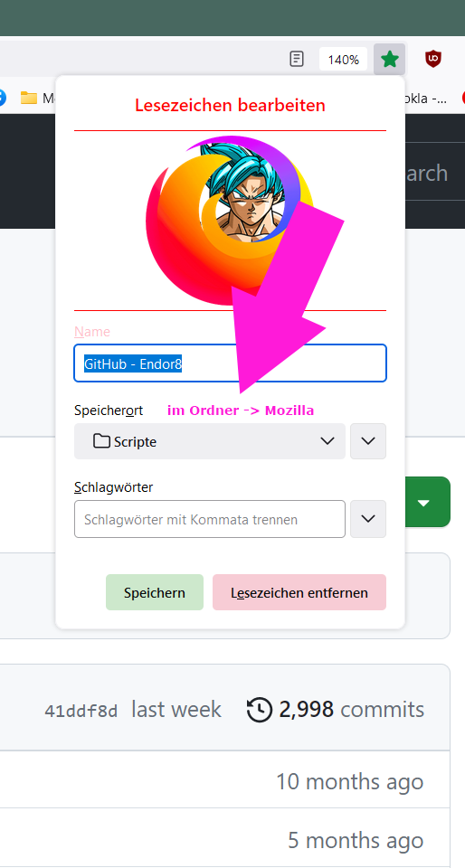The height and width of the screenshot is (868, 465).
Task: Expand the folder tree chevron beside Speicherort
Action: [368, 441]
